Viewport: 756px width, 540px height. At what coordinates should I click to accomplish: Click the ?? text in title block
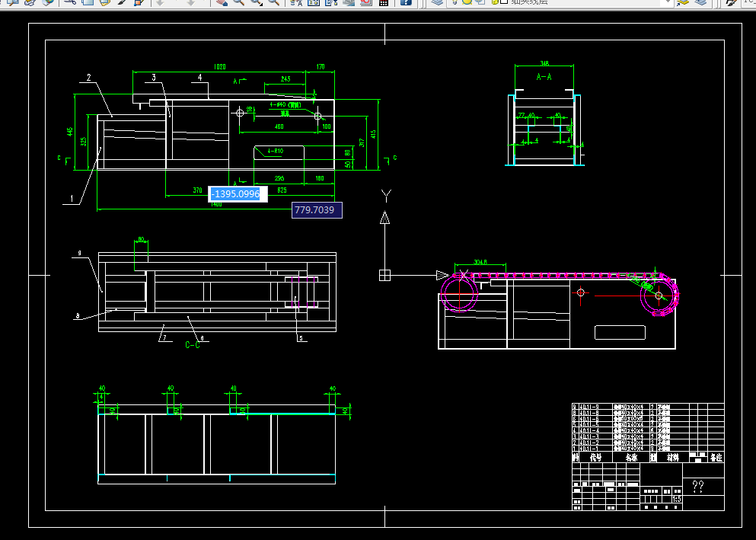pos(697,487)
